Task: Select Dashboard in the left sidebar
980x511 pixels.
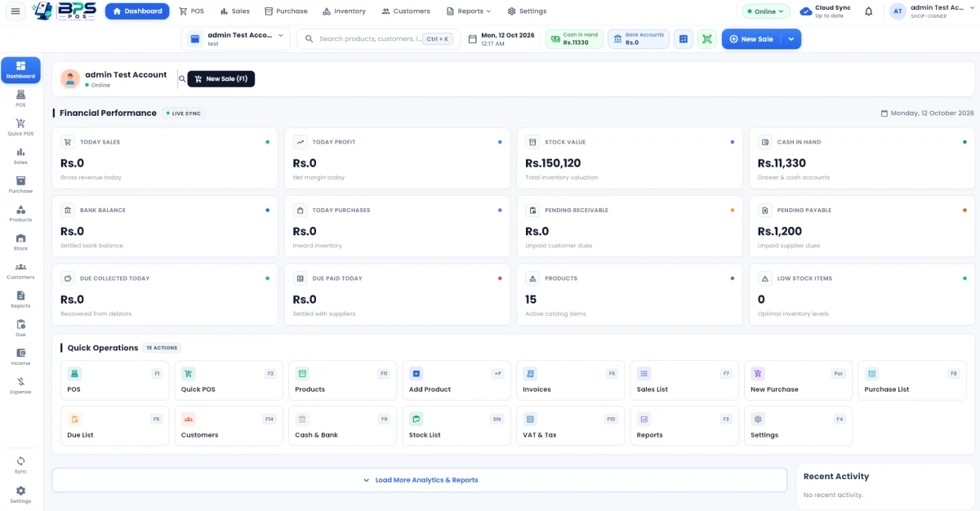Action: pos(20,70)
